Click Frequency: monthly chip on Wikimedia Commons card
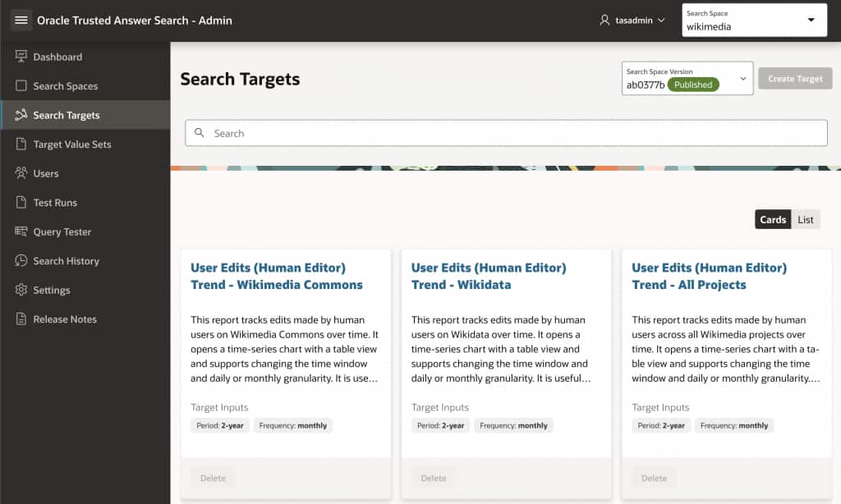This screenshot has height=504, width=841. tap(293, 425)
